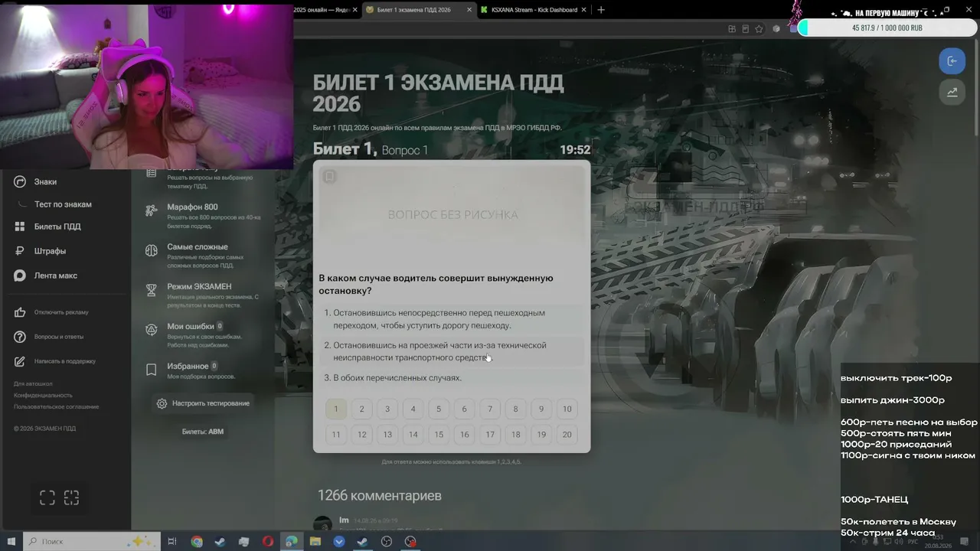The height and width of the screenshot is (551, 980).
Task: Open the Лента макс menu item
Action: pos(56,275)
